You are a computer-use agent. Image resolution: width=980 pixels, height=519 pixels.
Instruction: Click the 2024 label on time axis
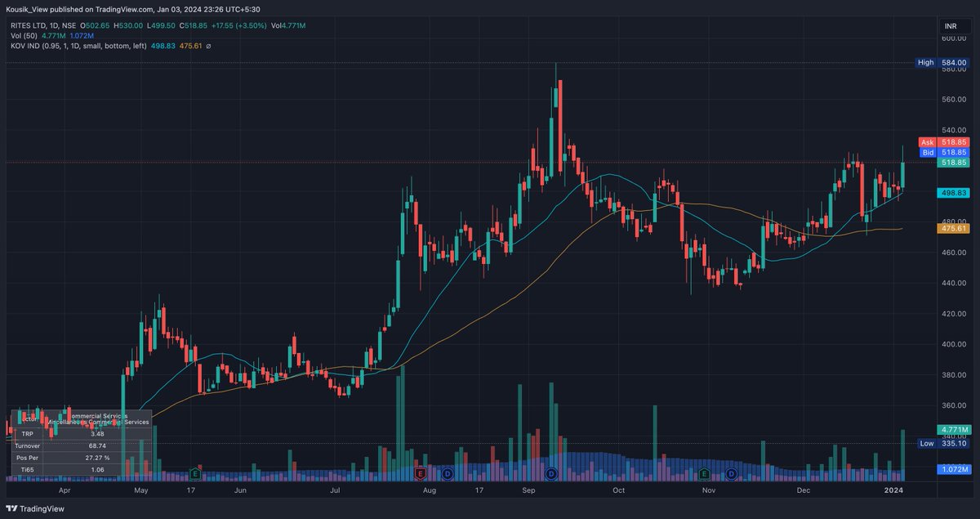tap(894, 490)
